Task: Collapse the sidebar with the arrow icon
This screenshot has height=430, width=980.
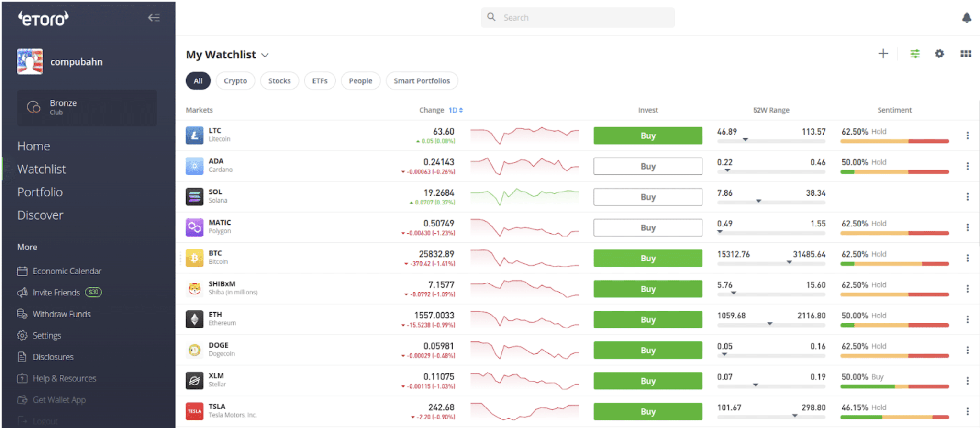Action: coord(154,18)
